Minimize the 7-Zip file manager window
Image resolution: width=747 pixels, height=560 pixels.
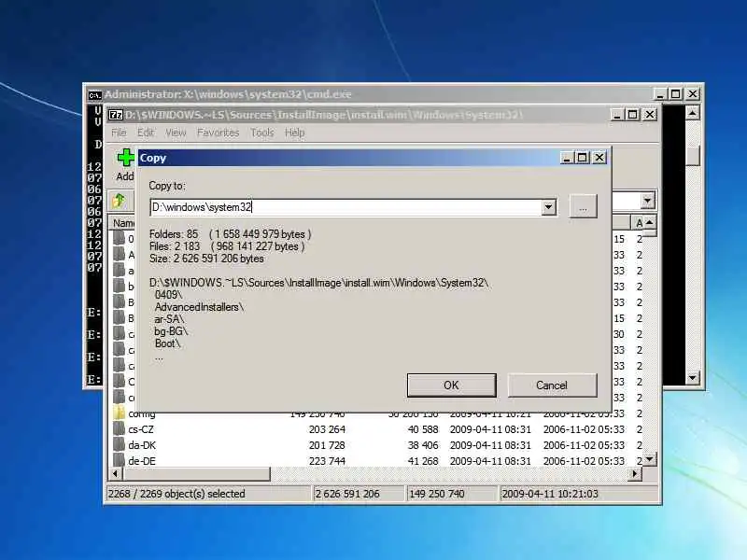[x=617, y=115]
